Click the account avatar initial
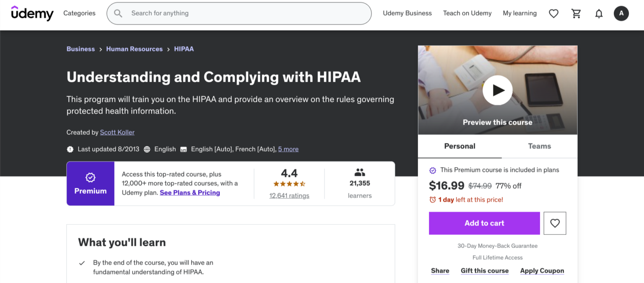The height and width of the screenshot is (283, 644). coord(621,13)
